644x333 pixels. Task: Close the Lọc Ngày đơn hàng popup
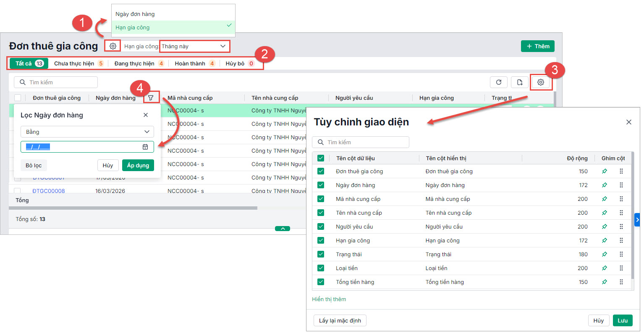pyautogui.click(x=146, y=115)
